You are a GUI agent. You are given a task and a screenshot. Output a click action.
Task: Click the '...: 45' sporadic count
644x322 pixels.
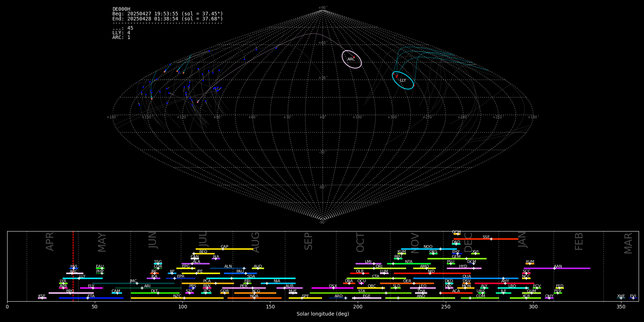click(x=123, y=28)
